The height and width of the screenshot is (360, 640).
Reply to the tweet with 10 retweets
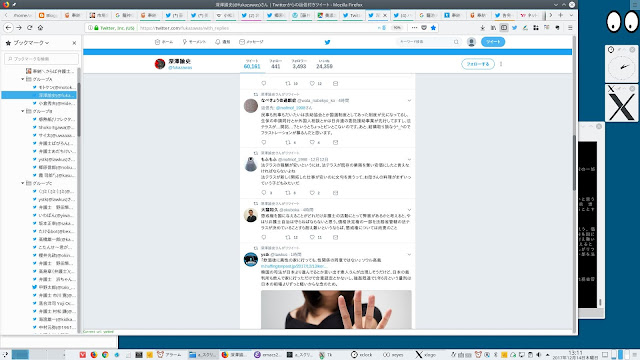point(264,83)
